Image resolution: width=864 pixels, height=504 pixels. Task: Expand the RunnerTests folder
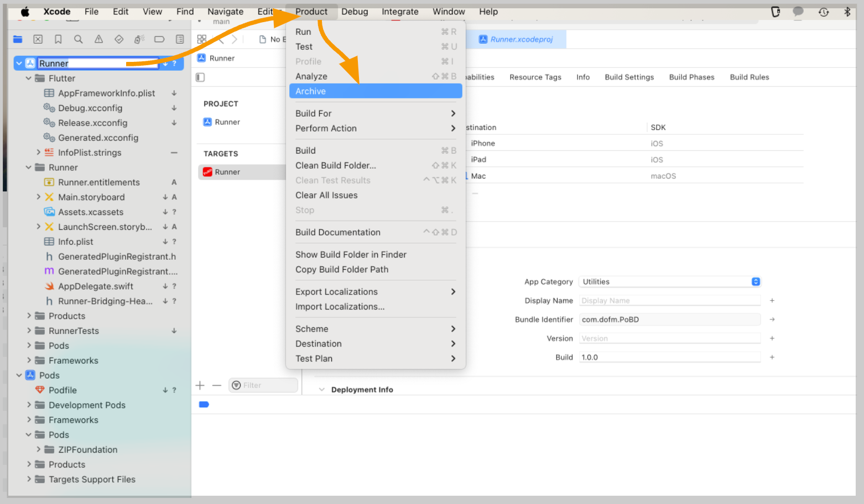pyautogui.click(x=29, y=330)
